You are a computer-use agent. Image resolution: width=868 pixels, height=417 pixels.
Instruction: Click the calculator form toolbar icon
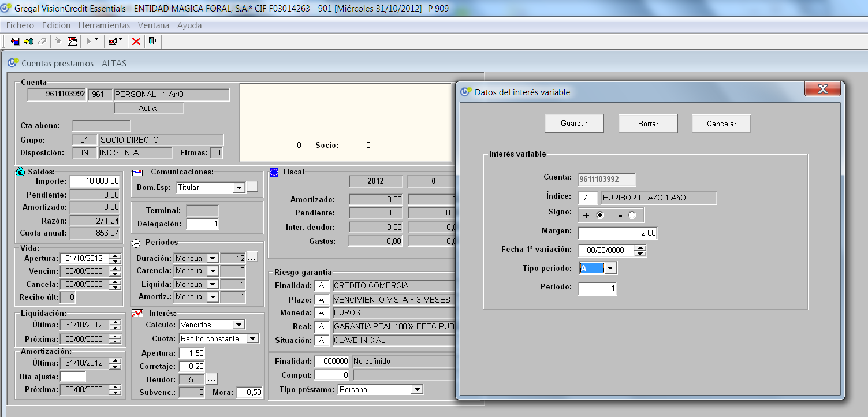(x=72, y=41)
